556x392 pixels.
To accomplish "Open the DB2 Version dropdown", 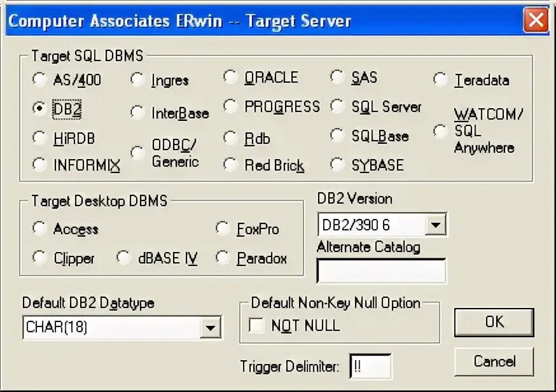I will point(435,225).
